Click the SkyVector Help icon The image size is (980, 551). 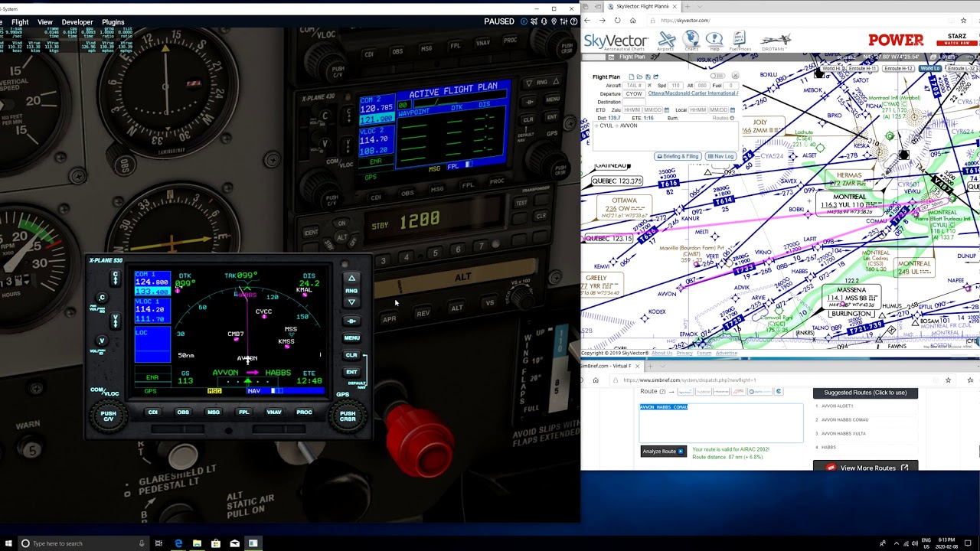714,41
